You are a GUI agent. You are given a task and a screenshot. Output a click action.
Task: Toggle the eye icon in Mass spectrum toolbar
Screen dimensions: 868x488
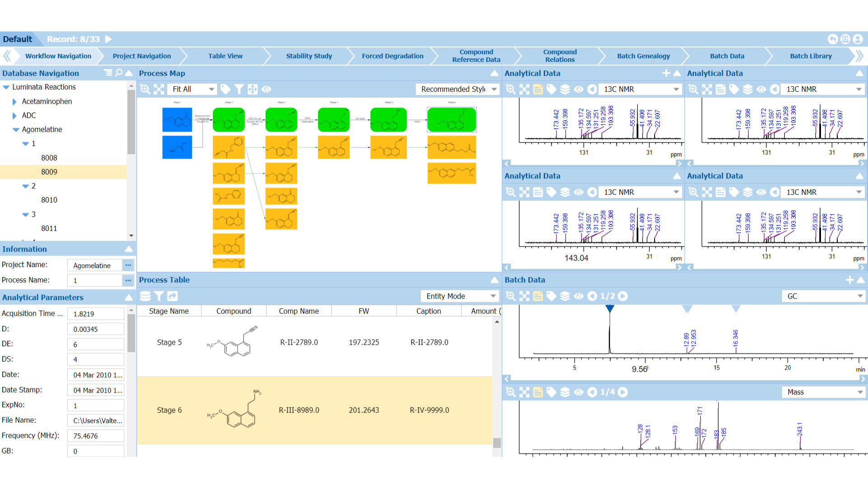(579, 392)
